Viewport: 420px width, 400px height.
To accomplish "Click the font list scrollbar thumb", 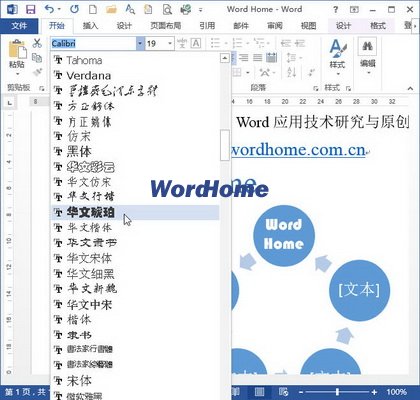I will (x=225, y=145).
